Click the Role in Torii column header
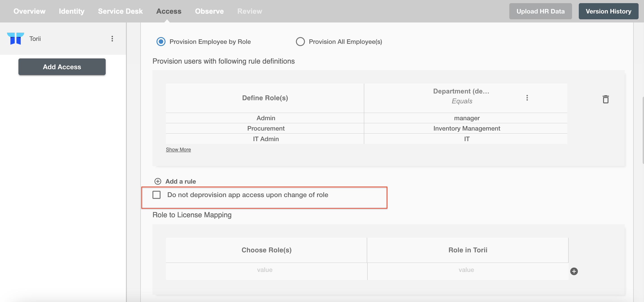Viewport: 644px width, 302px height. click(x=468, y=250)
